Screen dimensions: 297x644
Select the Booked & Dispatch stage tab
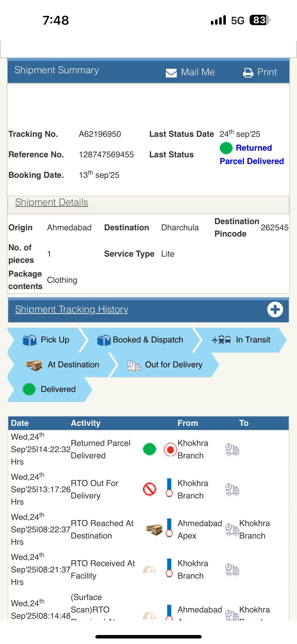tap(140, 340)
